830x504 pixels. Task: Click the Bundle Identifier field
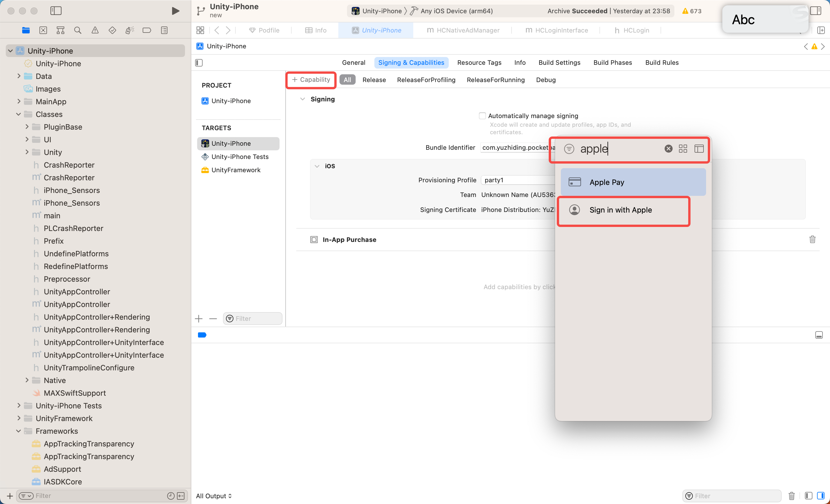click(x=518, y=147)
